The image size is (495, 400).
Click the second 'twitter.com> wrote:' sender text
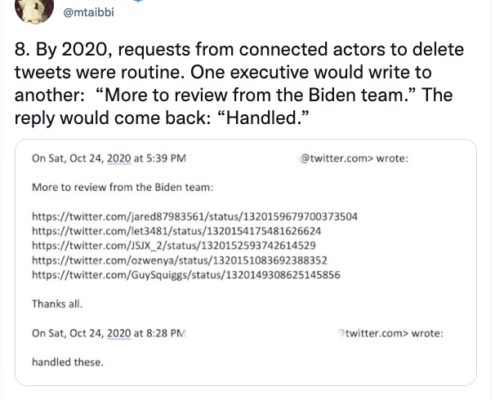tap(391, 333)
